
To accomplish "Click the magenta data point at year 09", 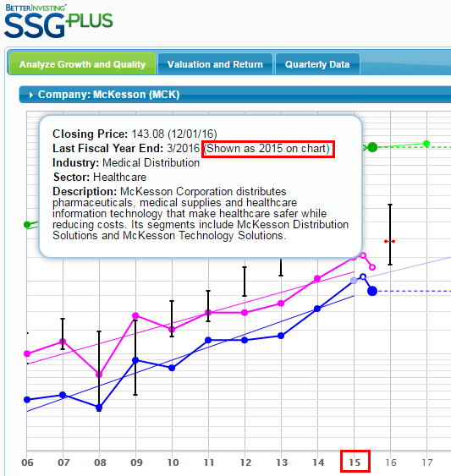I will click(135, 315).
